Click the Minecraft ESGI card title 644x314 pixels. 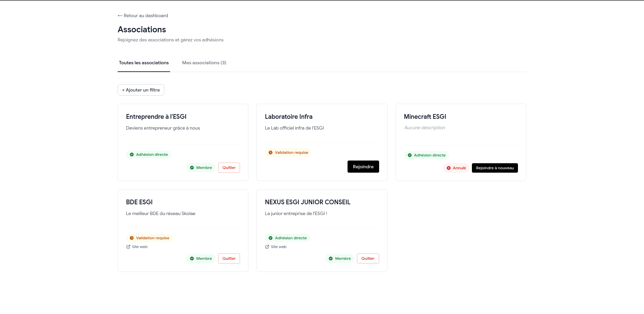(425, 117)
